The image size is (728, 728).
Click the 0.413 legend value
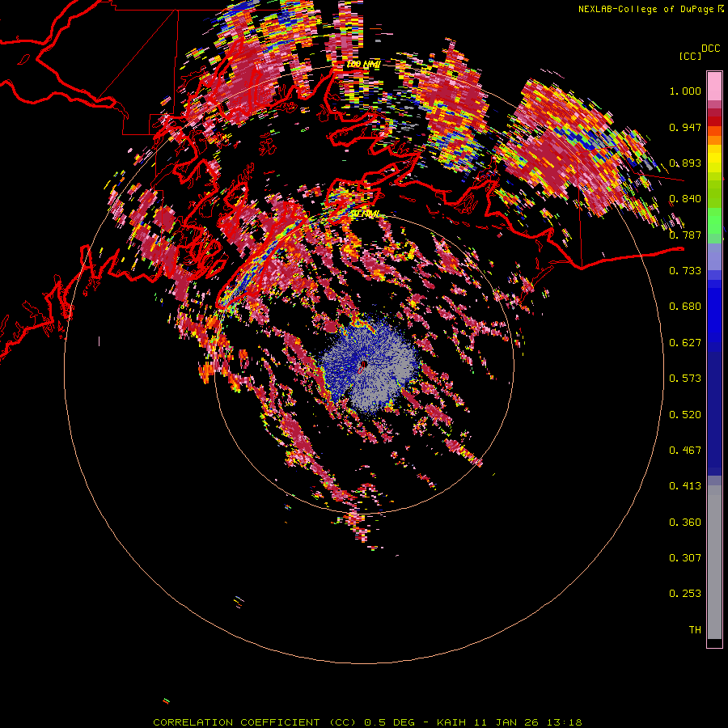pos(685,486)
